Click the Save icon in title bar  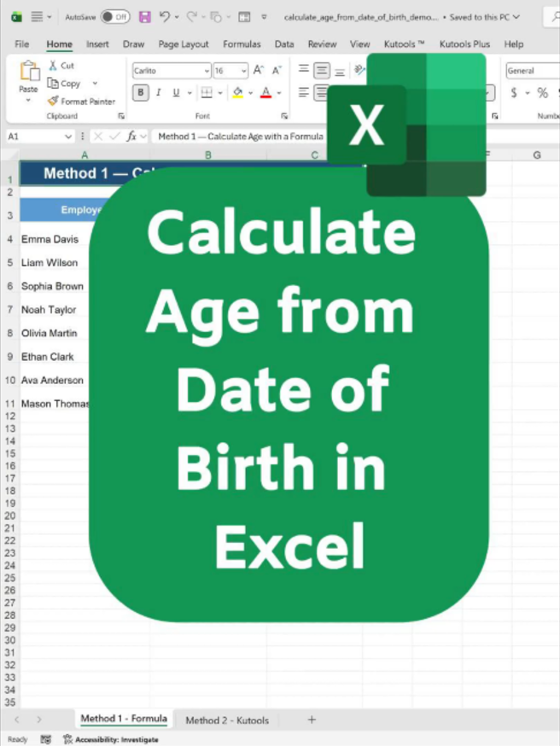pos(144,17)
